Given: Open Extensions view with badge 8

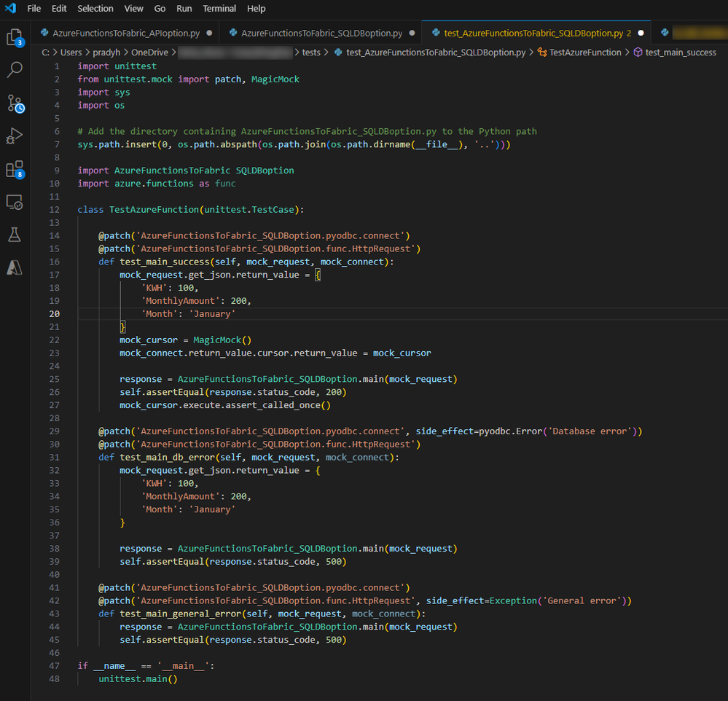Looking at the screenshot, I should pos(15,170).
